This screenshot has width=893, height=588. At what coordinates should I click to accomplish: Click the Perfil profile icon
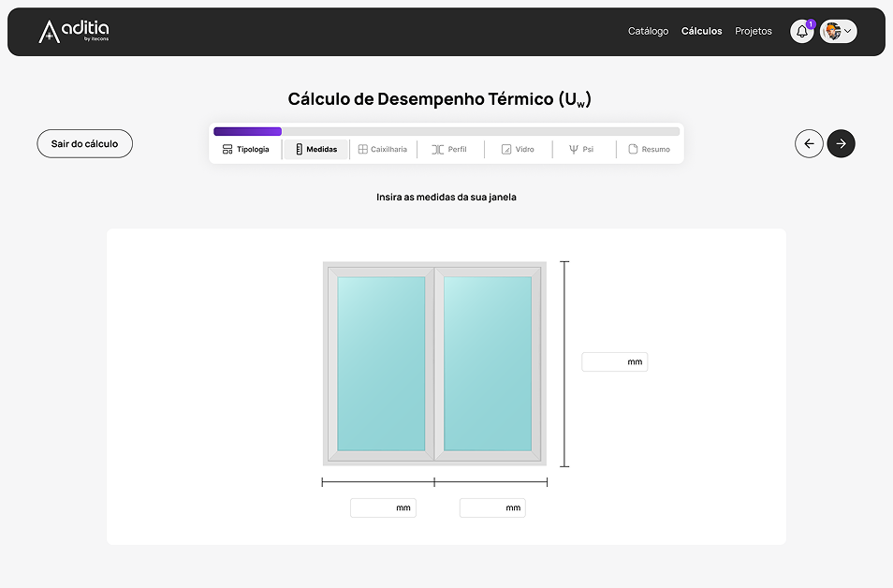click(x=437, y=150)
